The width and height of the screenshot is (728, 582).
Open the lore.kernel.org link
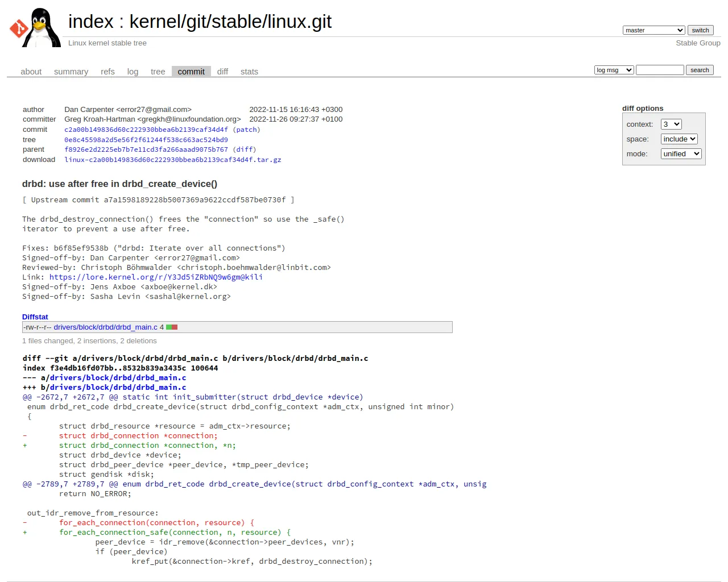156,277
